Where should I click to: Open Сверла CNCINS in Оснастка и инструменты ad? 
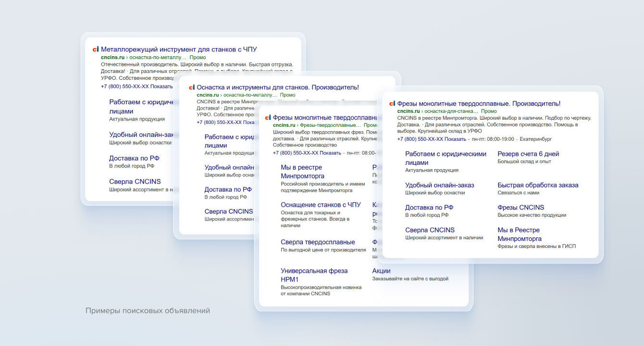click(x=229, y=211)
